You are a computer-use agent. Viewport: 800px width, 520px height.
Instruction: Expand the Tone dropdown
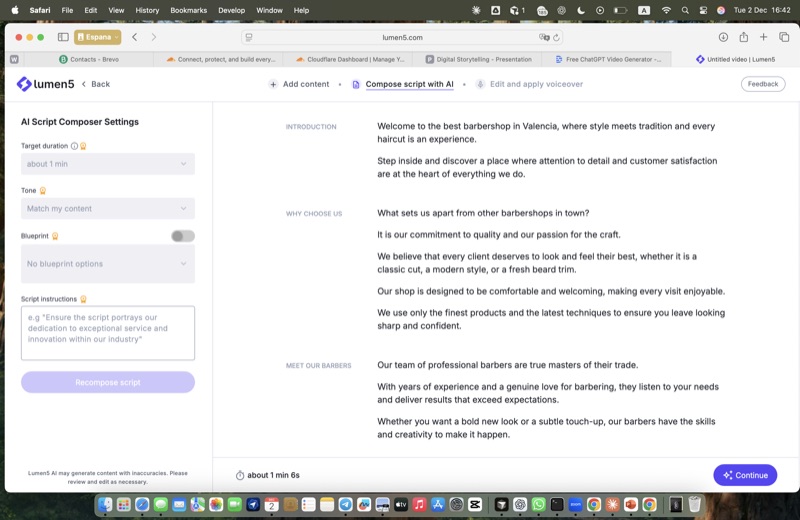tap(108, 209)
